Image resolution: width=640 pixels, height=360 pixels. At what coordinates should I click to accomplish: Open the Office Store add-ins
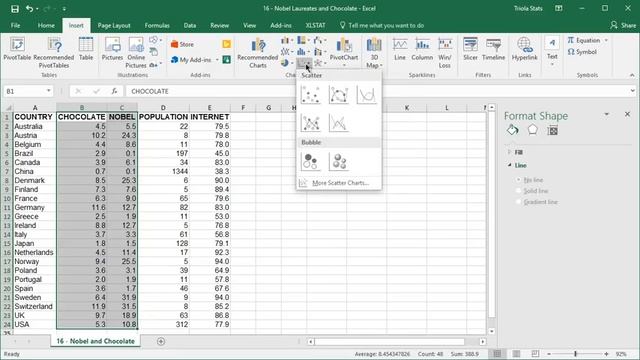click(x=182, y=44)
